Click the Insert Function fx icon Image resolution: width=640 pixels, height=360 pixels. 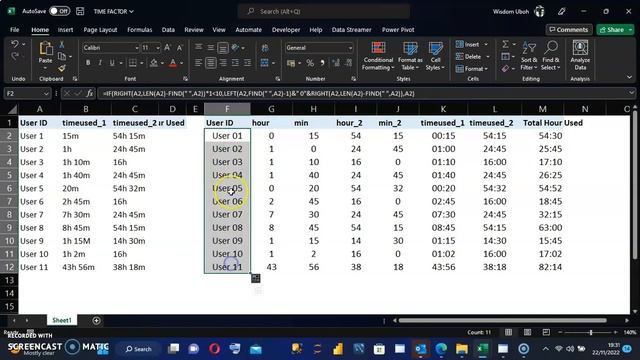tap(89, 93)
